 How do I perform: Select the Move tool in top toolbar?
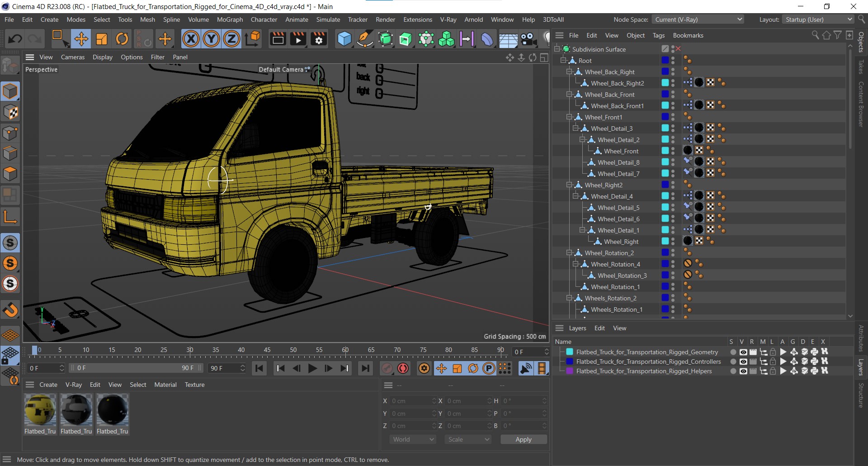click(x=81, y=39)
